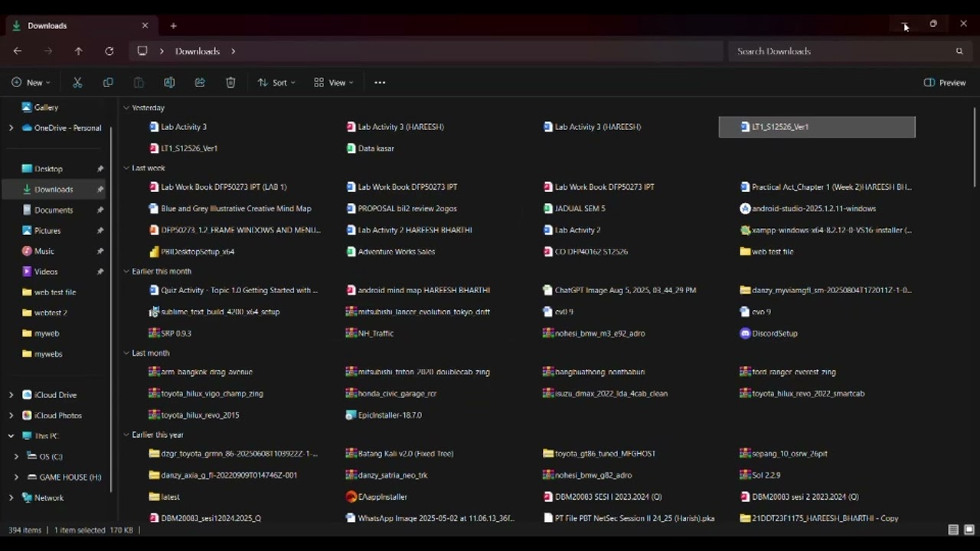This screenshot has height=551, width=980.
Task: Add a new tab with plus button
Action: (x=173, y=25)
